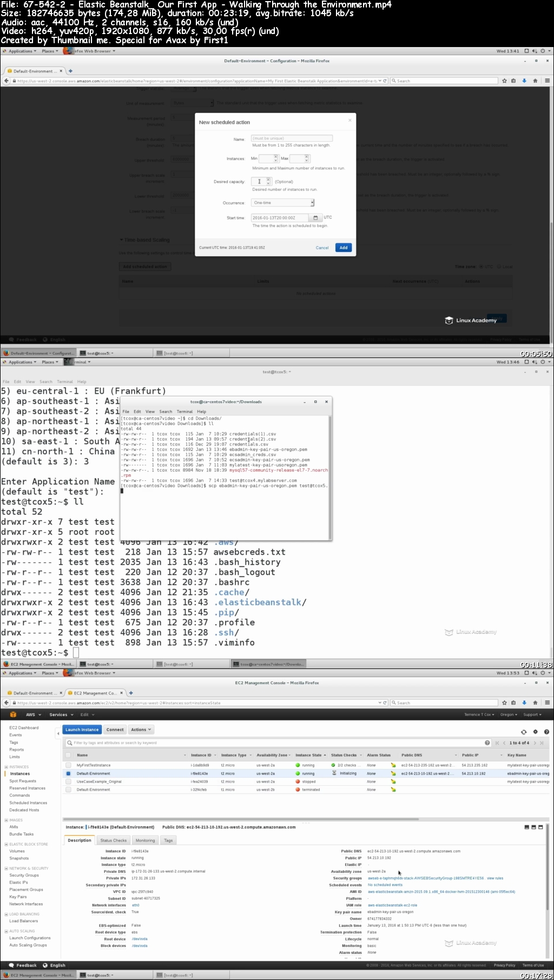Viewport: 554px width, 980px height.
Task: Click the alarm icon in UseCaseExample_Original row
Action: pyautogui.click(x=393, y=782)
